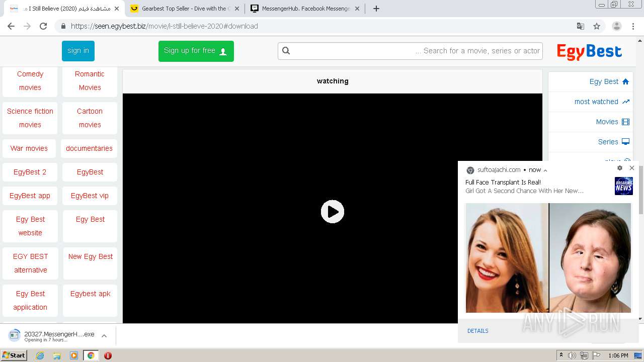
Task: Open the Comedy movies category
Action: (30, 80)
